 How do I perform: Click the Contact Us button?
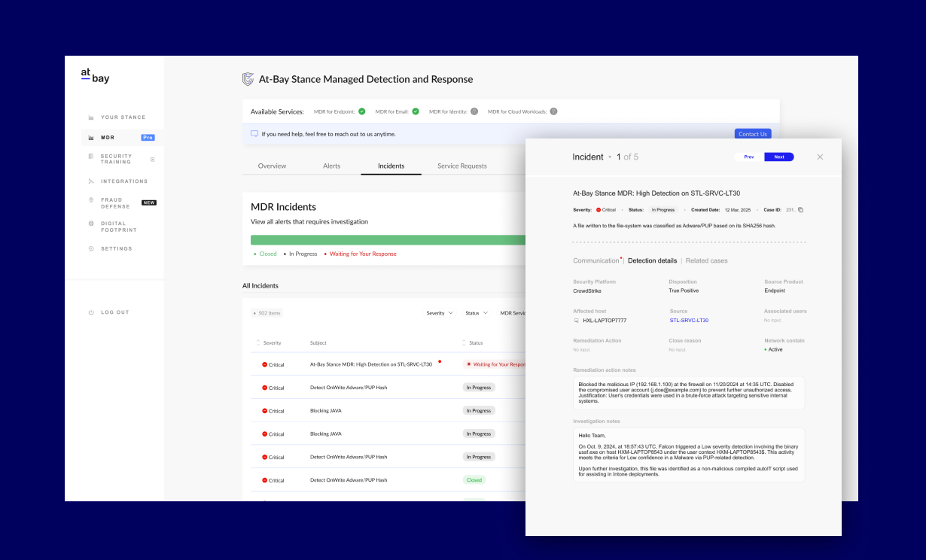point(753,134)
